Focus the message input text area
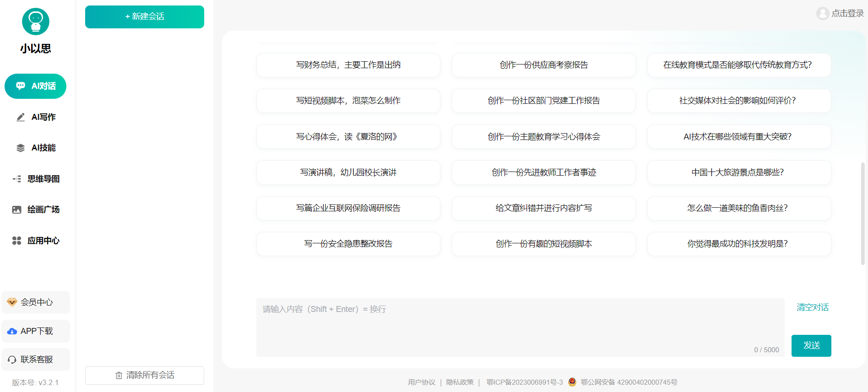Viewport: 868px width, 392px height. [520, 328]
